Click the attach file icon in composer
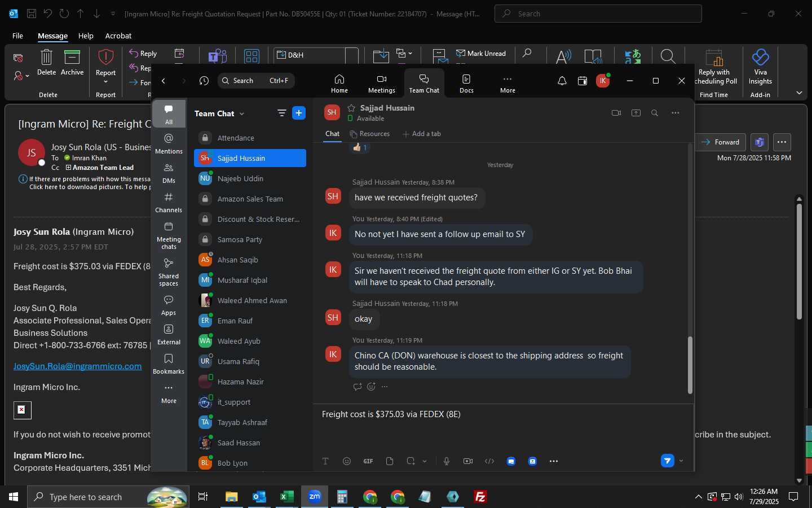812x508 pixels. 390,461
